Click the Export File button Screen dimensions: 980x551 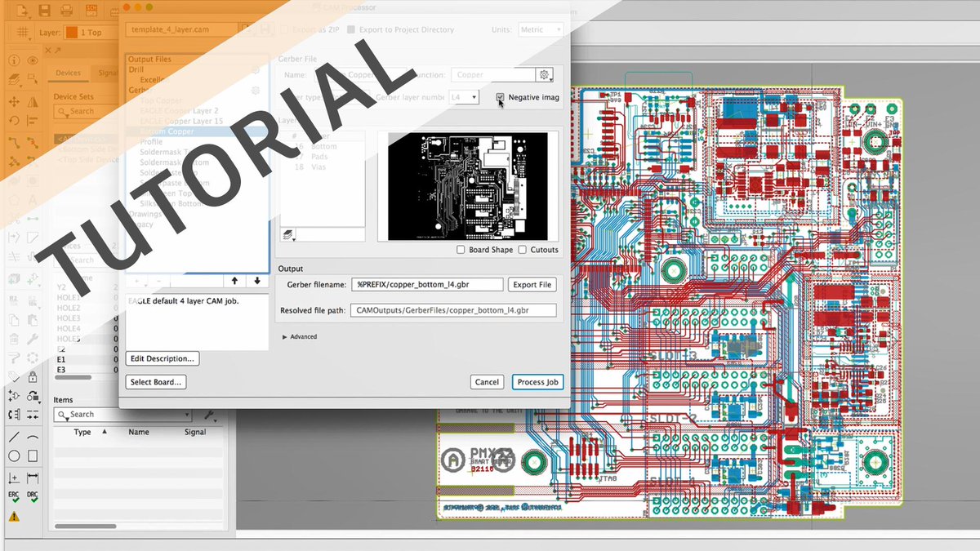tap(532, 285)
